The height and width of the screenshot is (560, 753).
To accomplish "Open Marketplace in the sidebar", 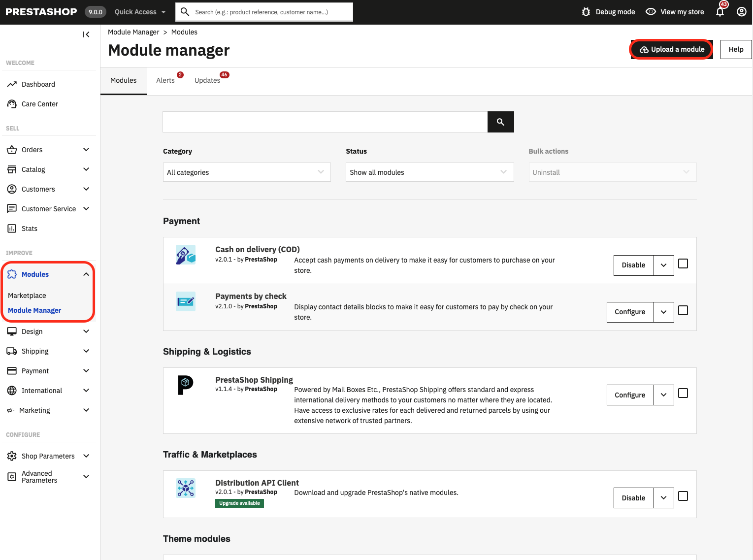I will click(27, 296).
